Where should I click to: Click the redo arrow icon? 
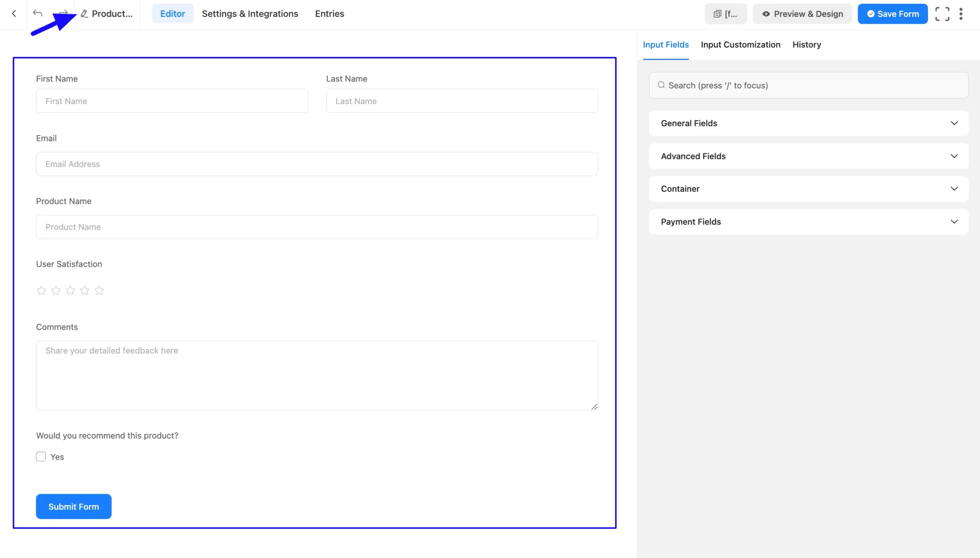[x=63, y=13]
